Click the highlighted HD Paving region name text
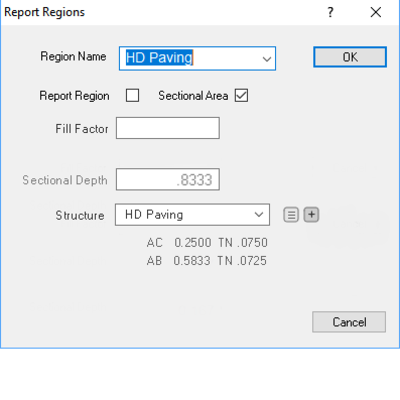Screen dimensions: 400x400 click(x=159, y=57)
